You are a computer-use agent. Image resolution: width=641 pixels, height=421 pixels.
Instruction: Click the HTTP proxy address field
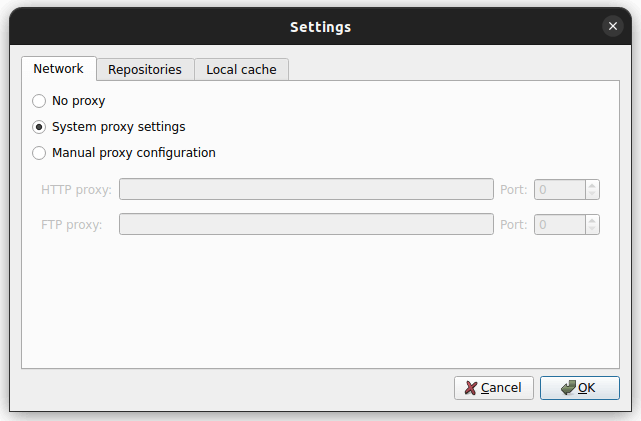306,189
